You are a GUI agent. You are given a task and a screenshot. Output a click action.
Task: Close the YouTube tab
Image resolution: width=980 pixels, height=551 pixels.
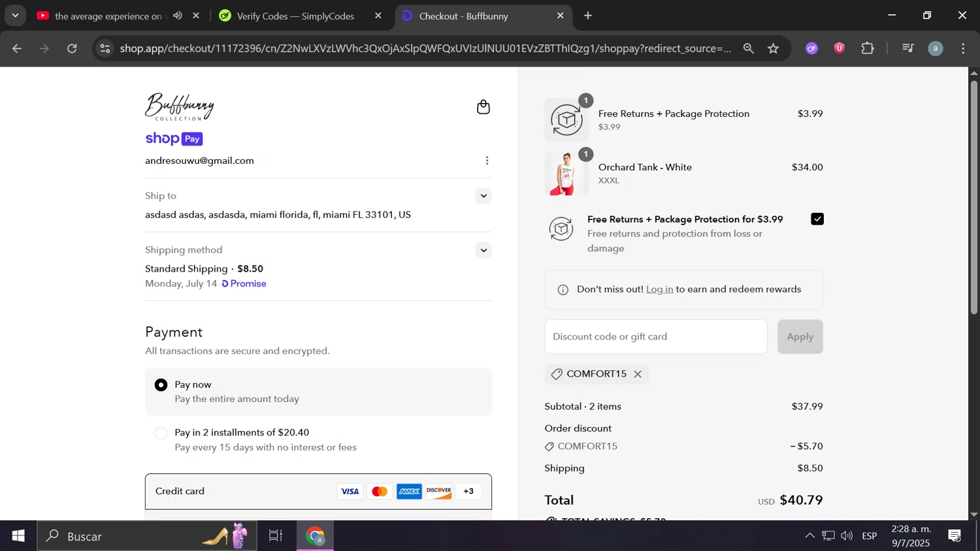point(196,16)
